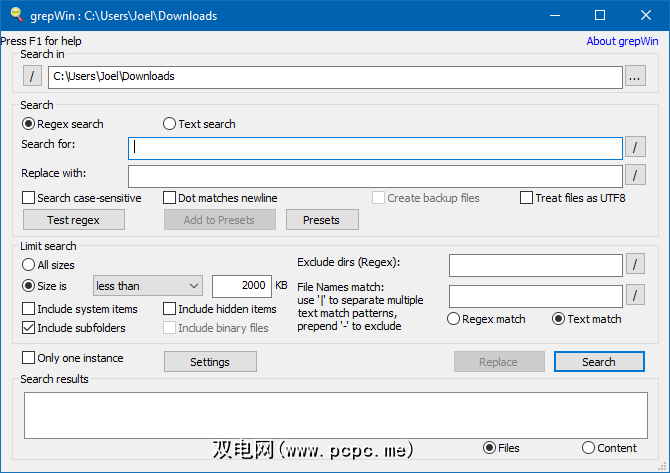The height and width of the screenshot is (473, 670).
Task: Click the slash button beside Replace with field
Action: coord(635,175)
